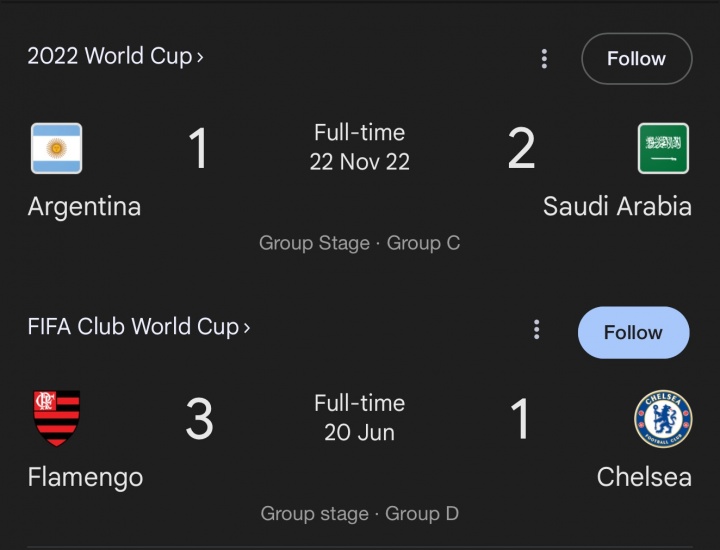Open the FIFA Club World Cup options menu
Viewport: 720px width, 550px height.
click(537, 330)
